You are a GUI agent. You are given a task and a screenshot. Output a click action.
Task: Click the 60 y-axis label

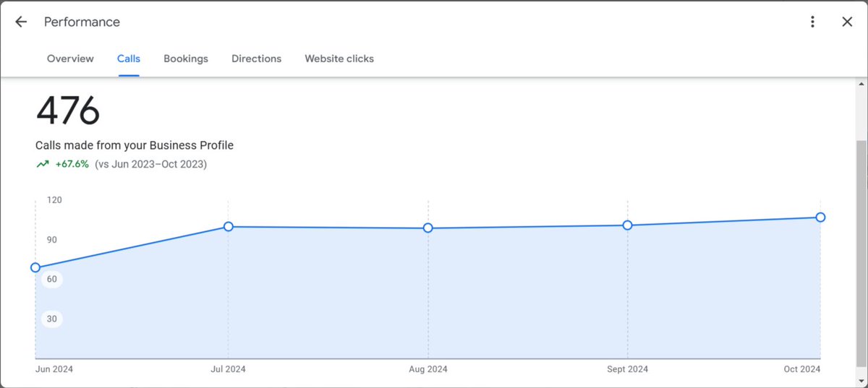(x=52, y=279)
